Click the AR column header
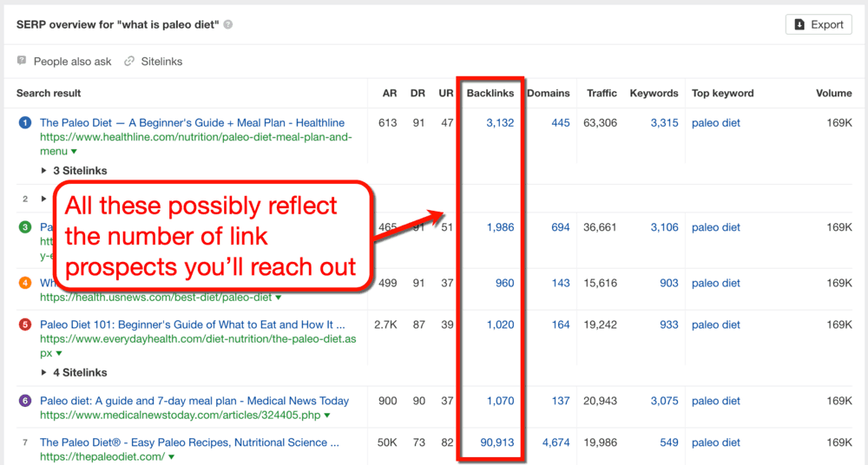 (x=390, y=93)
